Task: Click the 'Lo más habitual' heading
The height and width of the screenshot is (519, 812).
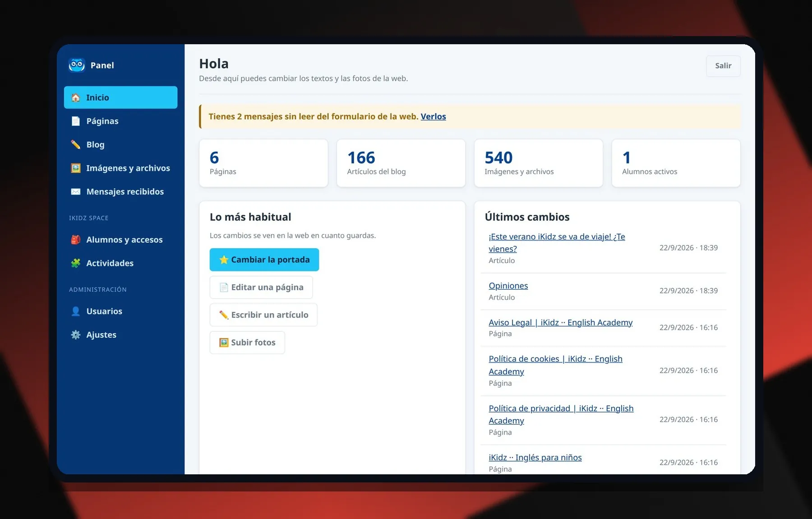Action: coord(250,217)
